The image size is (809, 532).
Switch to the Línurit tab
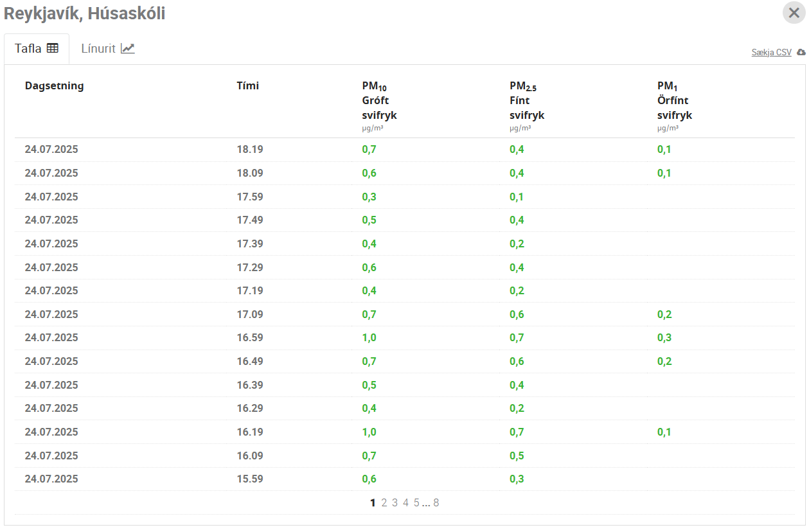[x=107, y=48]
